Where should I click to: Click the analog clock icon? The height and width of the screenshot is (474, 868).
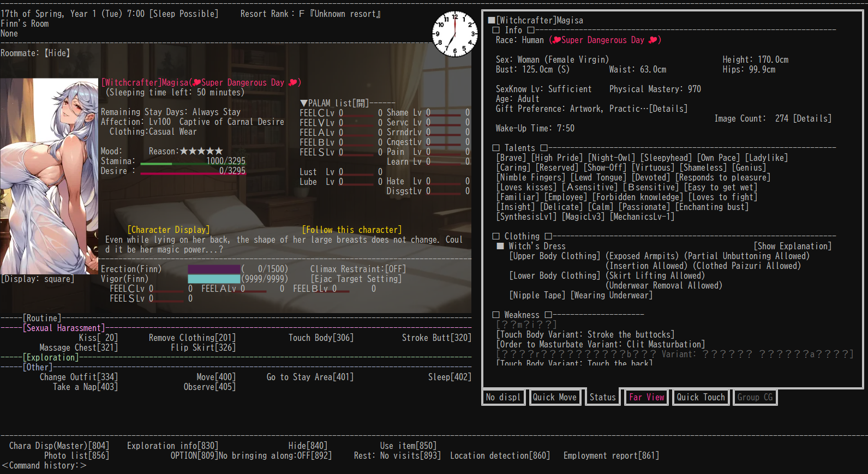(x=454, y=34)
